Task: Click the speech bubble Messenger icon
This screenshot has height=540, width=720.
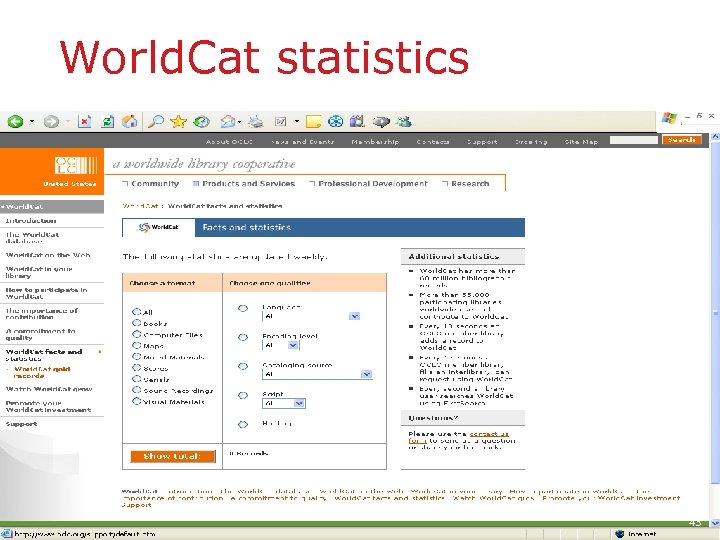Action: tap(381, 122)
